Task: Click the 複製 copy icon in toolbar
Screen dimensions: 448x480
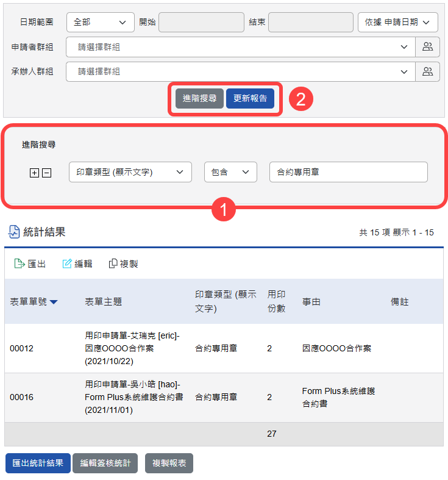Action: point(113,263)
